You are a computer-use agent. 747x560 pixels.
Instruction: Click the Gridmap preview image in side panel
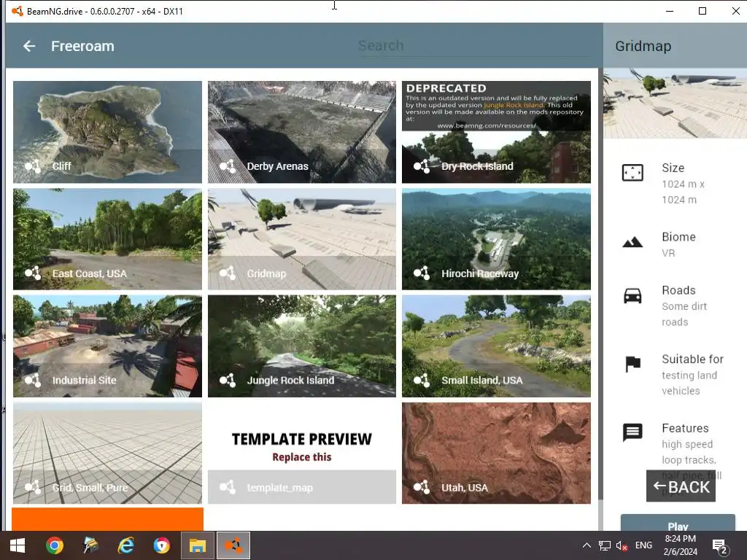point(675,104)
